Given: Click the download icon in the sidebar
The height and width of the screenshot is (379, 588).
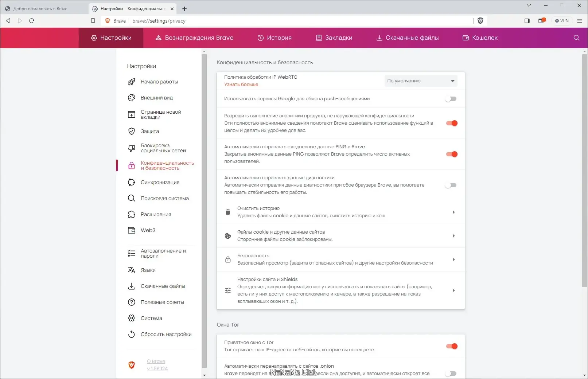Looking at the screenshot, I should tap(132, 286).
